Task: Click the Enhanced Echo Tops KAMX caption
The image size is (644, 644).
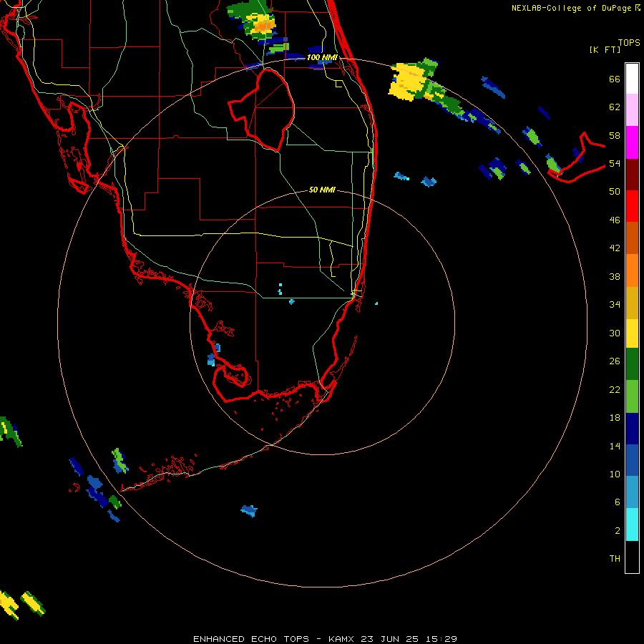Action: coord(325,639)
